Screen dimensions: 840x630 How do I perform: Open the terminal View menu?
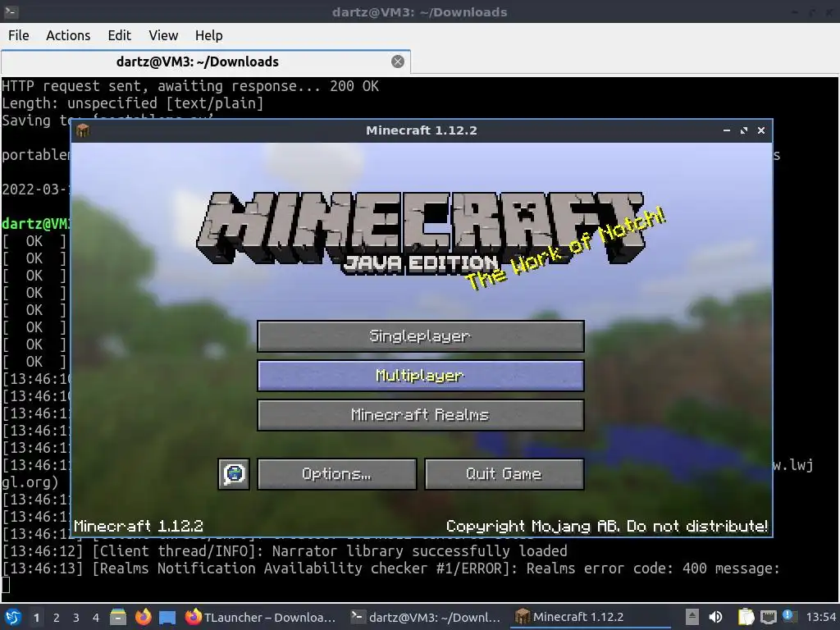pos(163,35)
